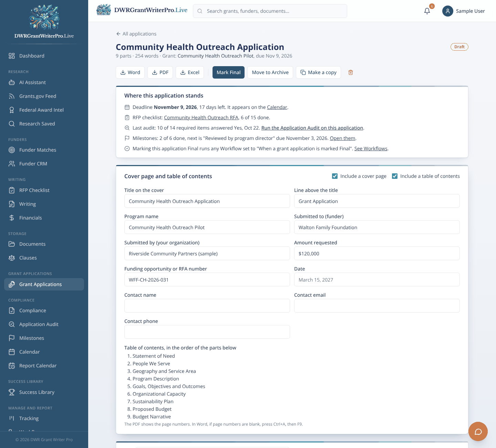The image size is (496, 448).
Task: Click the Financials dollar icon
Action: [12, 218]
